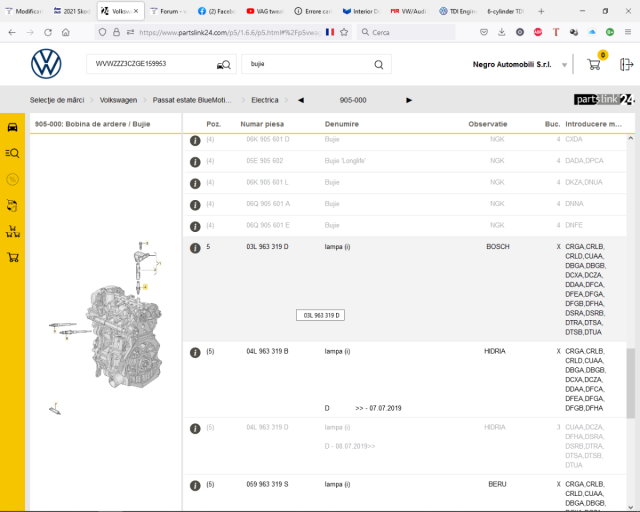Click the 905-000: Bobina de ardere / Bujie title
This screenshot has width=640, height=512.
click(93, 124)
